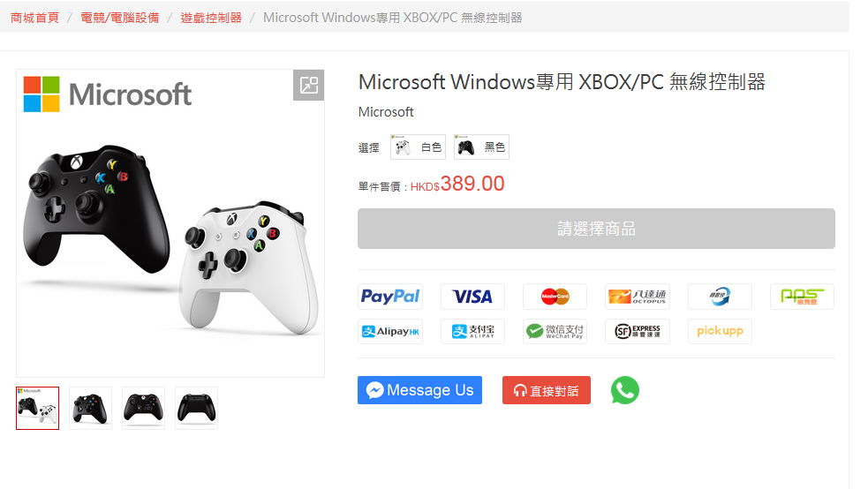Click the AlipayHK payment logo
The image size is (868, 489).
(x=390, y=331)
